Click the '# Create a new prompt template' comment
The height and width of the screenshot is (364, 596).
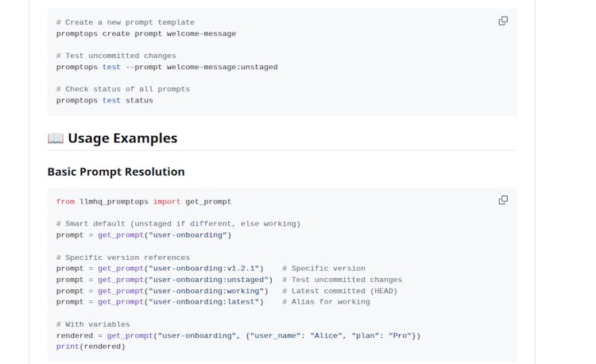tap(125, 22)
